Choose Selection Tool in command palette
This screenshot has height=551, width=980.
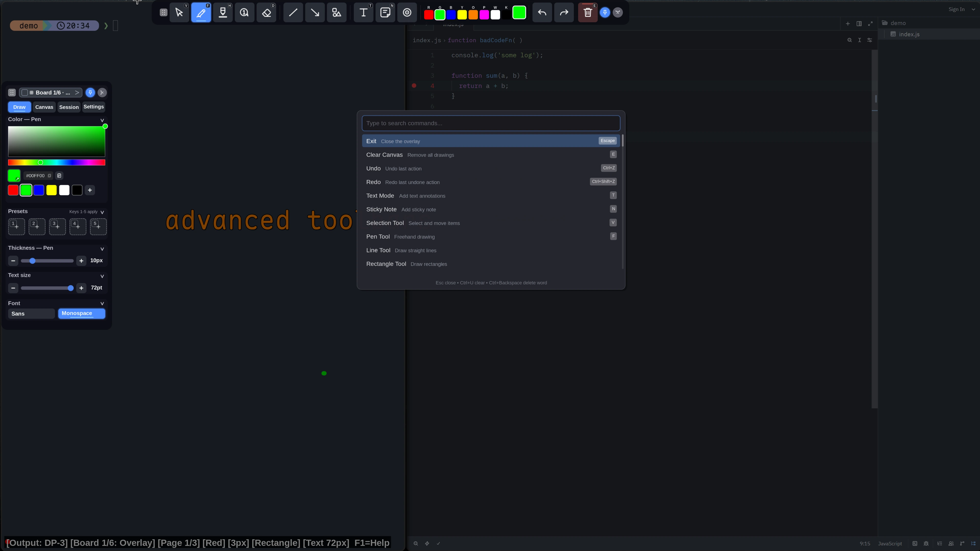coord(491,223)
